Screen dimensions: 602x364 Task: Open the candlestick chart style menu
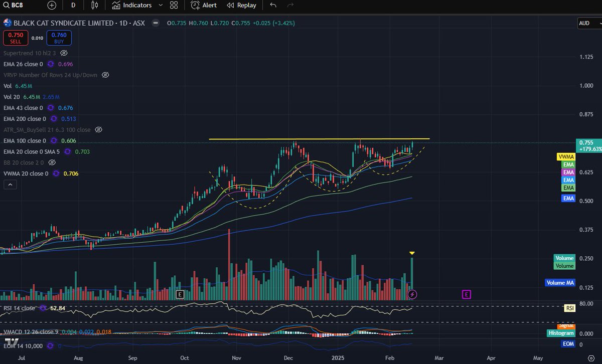tap(95, 5)
